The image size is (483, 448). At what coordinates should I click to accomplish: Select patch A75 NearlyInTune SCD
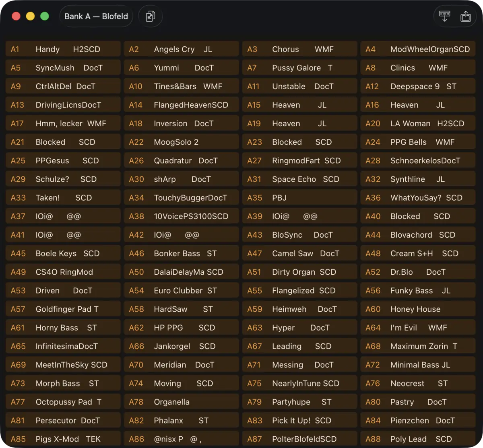point(300,383)
